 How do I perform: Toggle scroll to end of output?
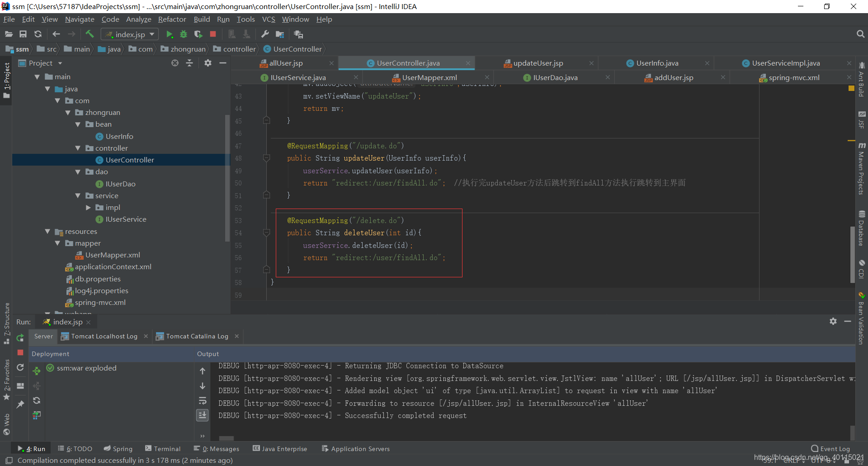pyautogui.click(x=203, y=415)
